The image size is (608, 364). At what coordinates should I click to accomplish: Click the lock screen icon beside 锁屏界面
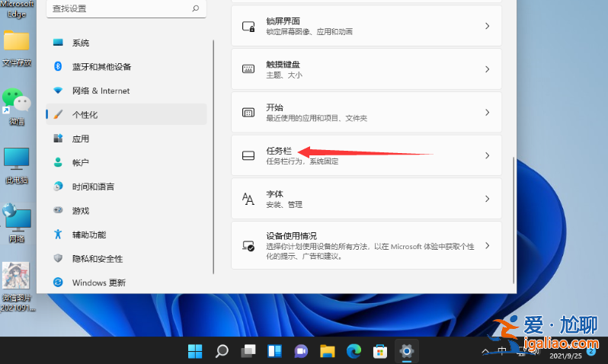[x=248, y=27]
